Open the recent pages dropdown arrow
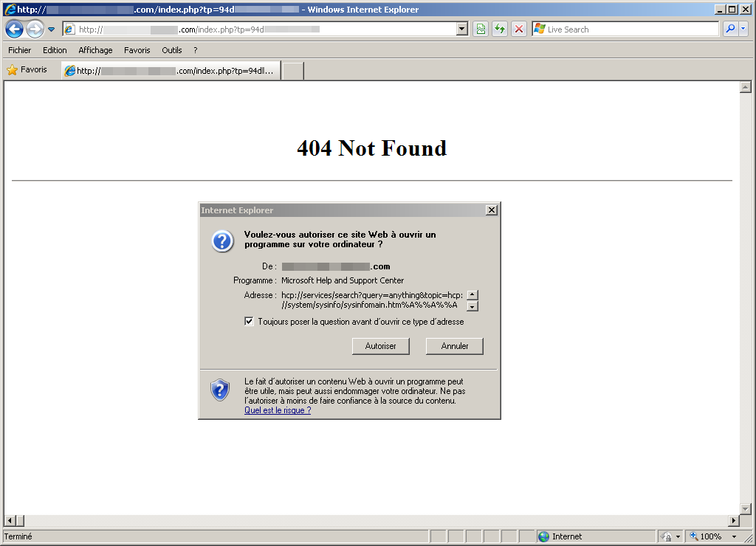 [51, 30]
